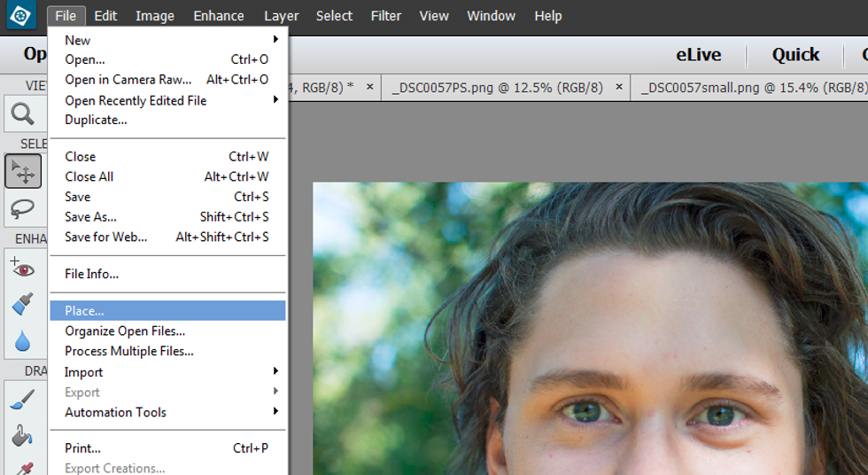
Task: Select the Blur water drop tool
Action: pos(22,340)
